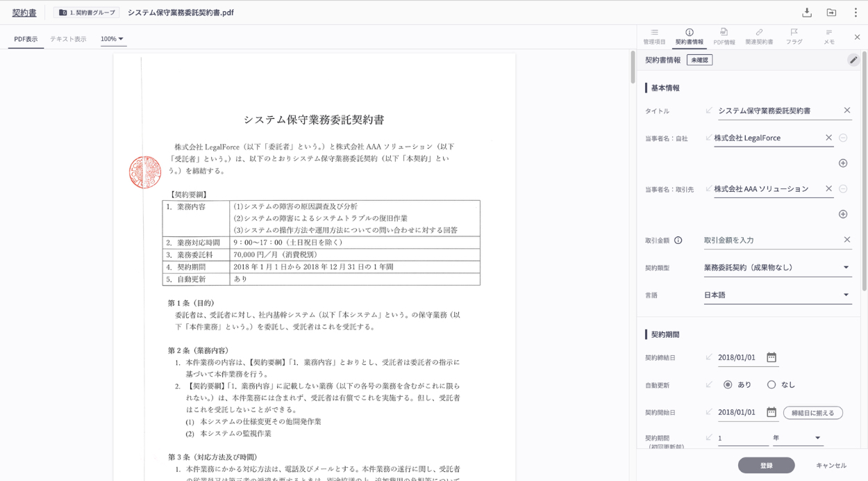The image size is (868, 481).
Task: Click the 締結日に揃える button
Action: tap(812, 413)
